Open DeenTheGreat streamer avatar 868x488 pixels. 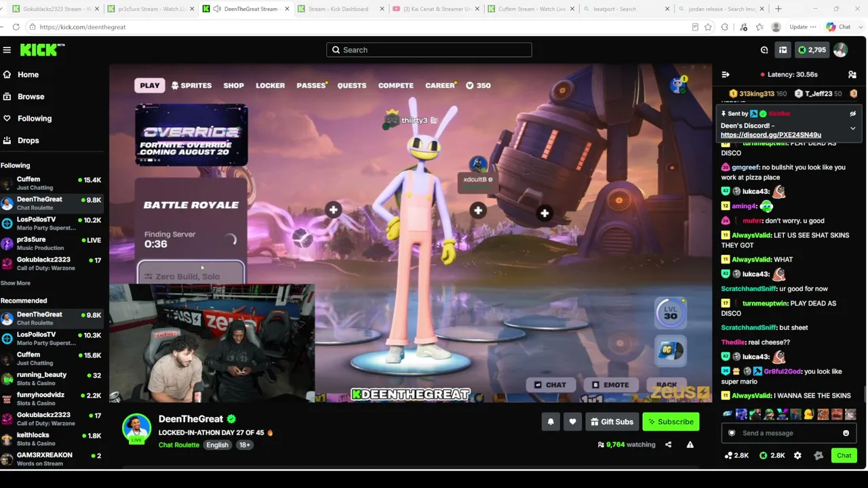(136, 428)
